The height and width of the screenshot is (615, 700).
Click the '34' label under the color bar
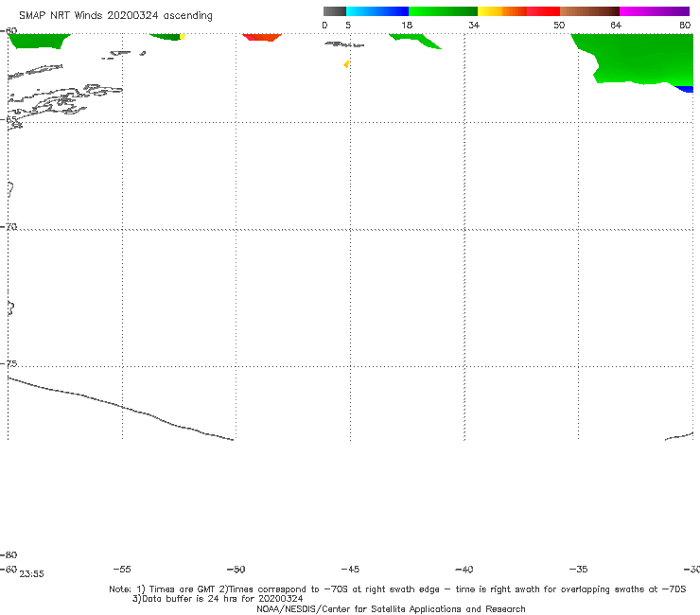point(474,25)
